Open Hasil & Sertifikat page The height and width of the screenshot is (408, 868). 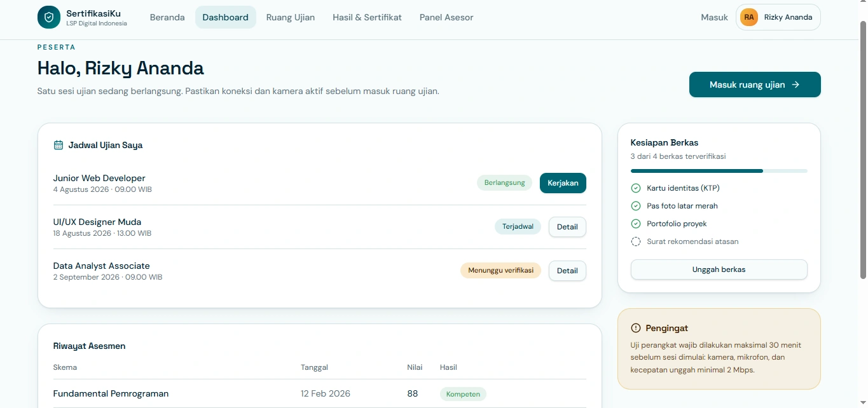click(367, 17)
